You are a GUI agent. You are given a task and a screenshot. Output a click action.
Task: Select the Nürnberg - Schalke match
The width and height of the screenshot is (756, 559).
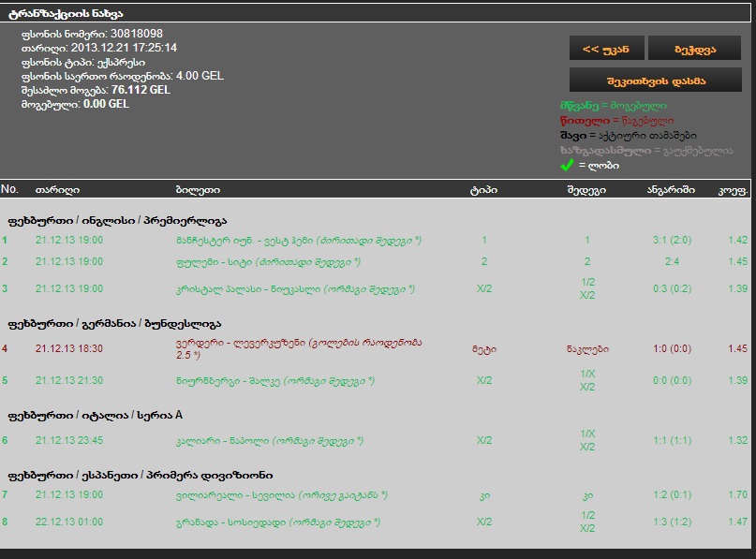point(274,381)
